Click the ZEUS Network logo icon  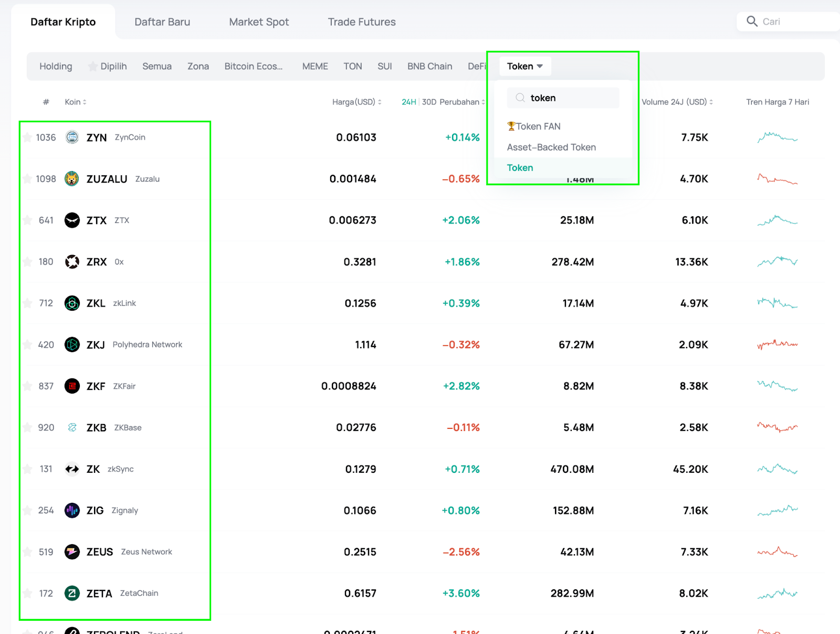point(72,552)
